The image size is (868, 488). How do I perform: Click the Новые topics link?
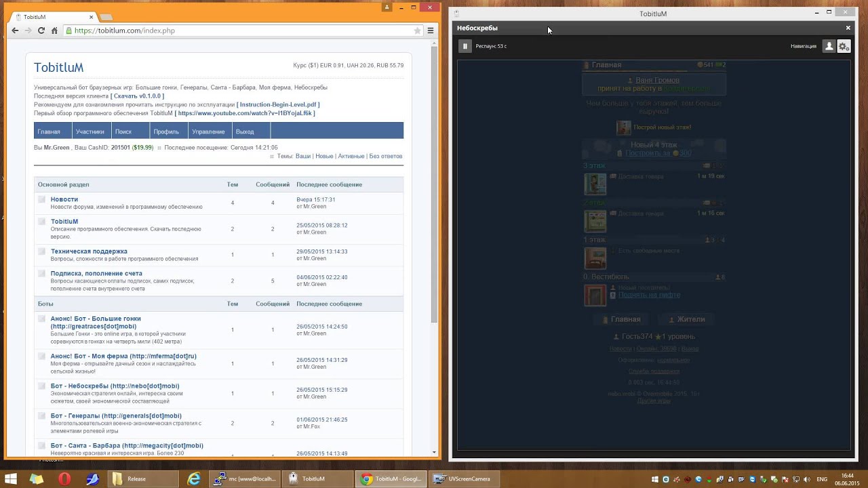point(324,156)
